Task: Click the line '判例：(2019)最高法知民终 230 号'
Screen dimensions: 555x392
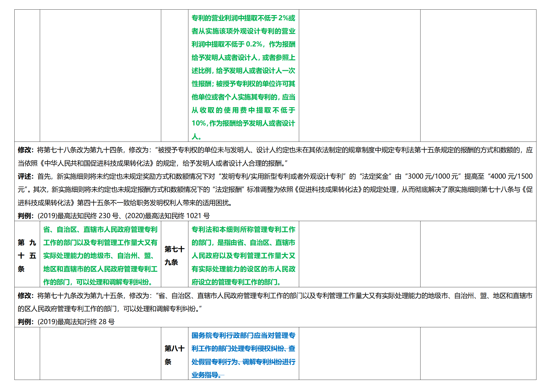Action: 68,216
